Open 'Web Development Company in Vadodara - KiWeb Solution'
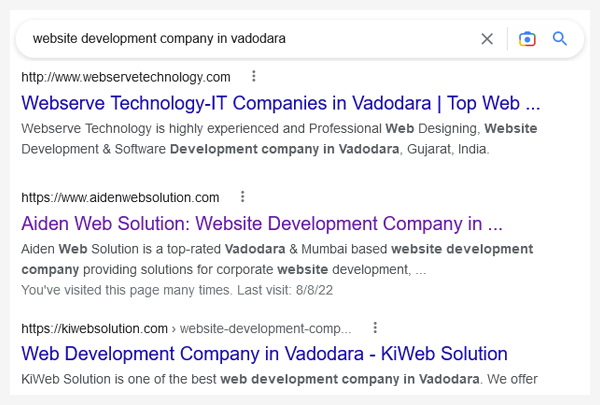This screenshot has width=600, height=405. coord(264,354)
